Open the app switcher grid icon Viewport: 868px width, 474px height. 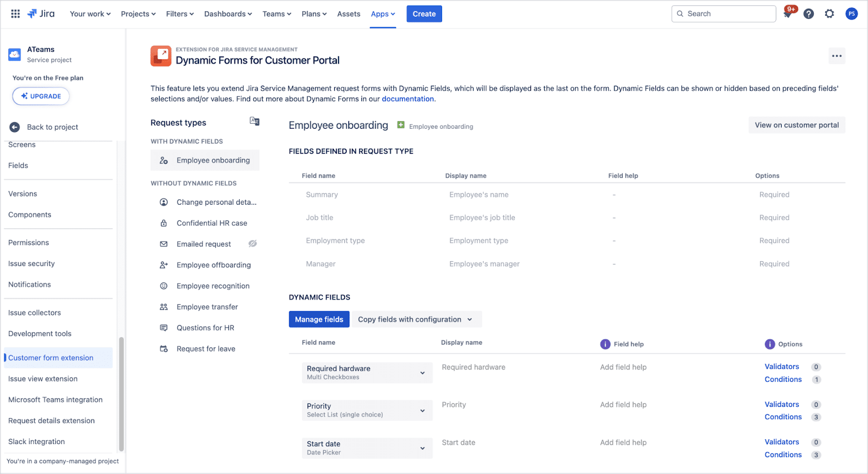click(x=15, y=14)
